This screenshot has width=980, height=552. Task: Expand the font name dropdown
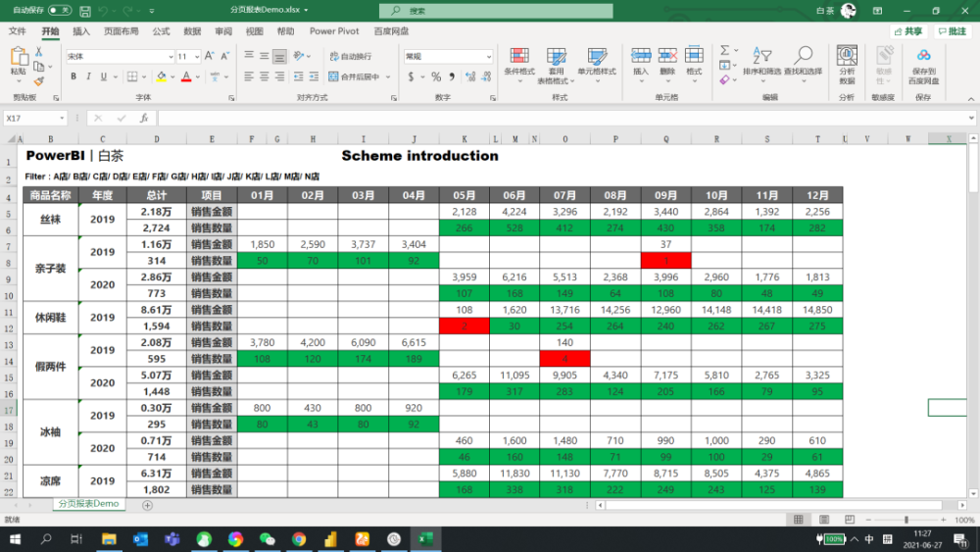point(170,56)
